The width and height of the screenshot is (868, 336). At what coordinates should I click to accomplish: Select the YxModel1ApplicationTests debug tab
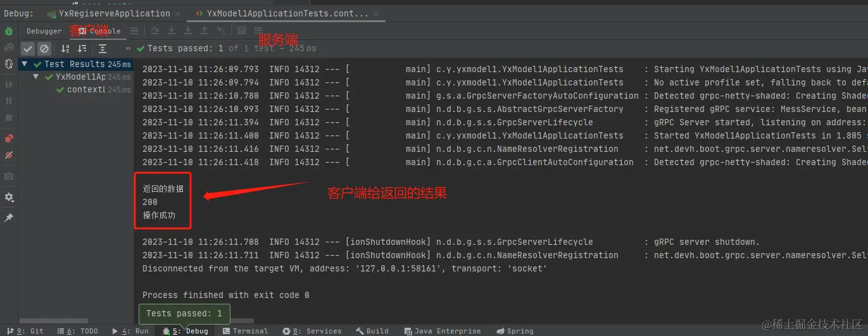point(287,13)
